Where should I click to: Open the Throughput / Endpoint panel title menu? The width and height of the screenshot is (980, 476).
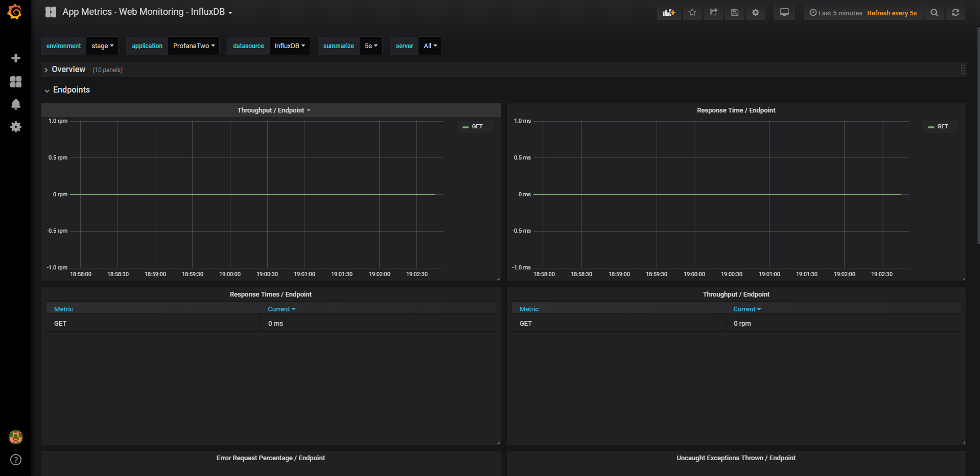[x=274, y=110]
